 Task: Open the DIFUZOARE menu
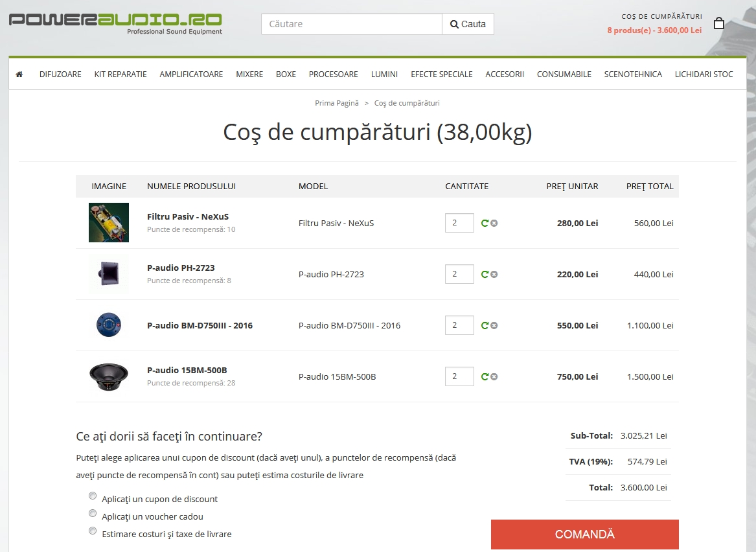60,75
